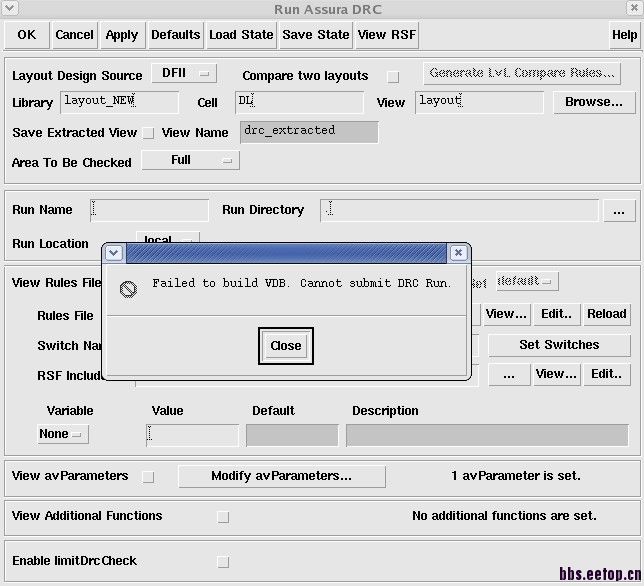This screenshot has height=586, width=644.
Task: Enable Save Extracted View checkbox
Action: (x=148, y=133)
